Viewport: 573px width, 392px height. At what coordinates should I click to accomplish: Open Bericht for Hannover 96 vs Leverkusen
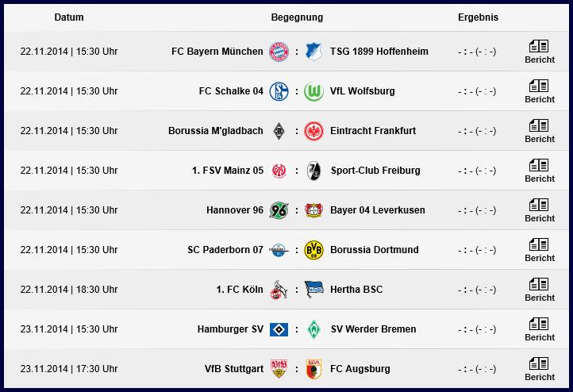pyautogui.click(x=540, y=211)
